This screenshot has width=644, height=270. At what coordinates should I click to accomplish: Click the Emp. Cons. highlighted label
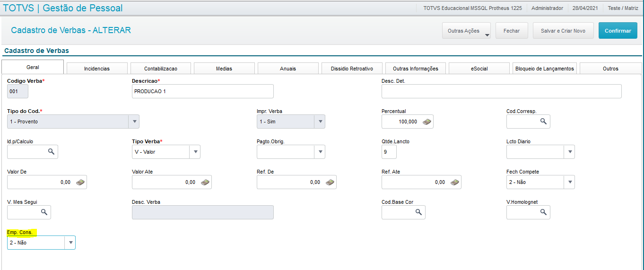[20, 232]
